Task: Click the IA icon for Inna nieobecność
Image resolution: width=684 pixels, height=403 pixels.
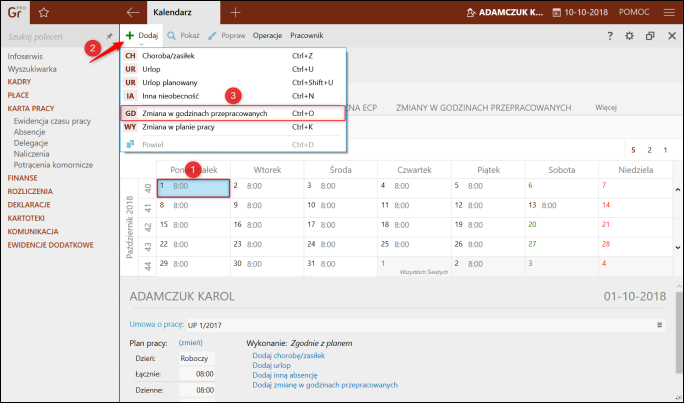Action: [130, 96]
